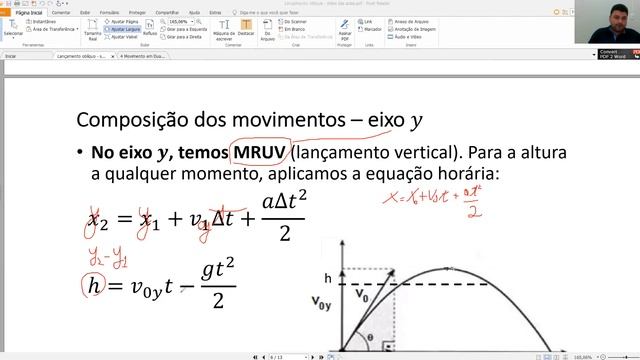
Task: Select continuous facing view in status bar
Action: (x=565, y=357)
